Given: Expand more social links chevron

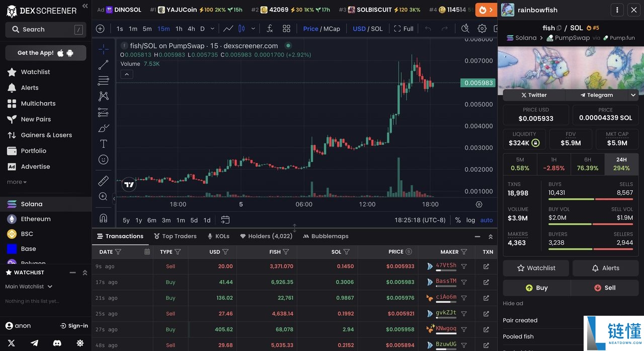Looking at the screenshot, I should pyautogui.click(x=633, y=95).
